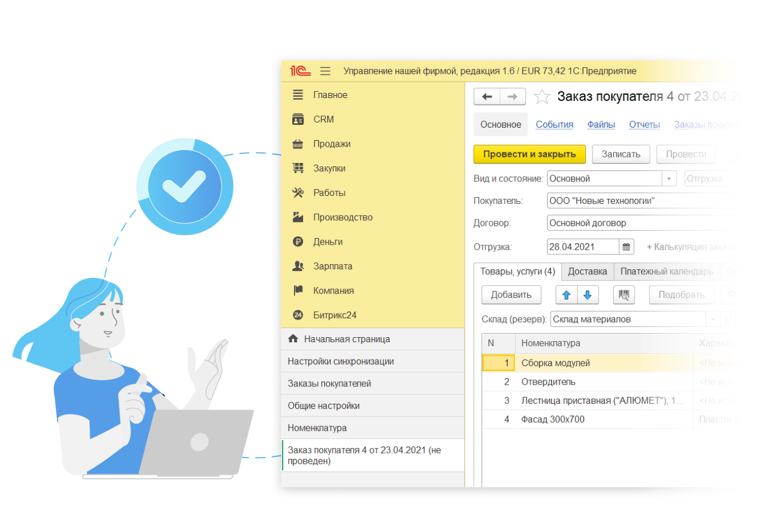This screenshot has width=784, height=532.
Task: Add order to favorites with star
Action: coord(542,97)
